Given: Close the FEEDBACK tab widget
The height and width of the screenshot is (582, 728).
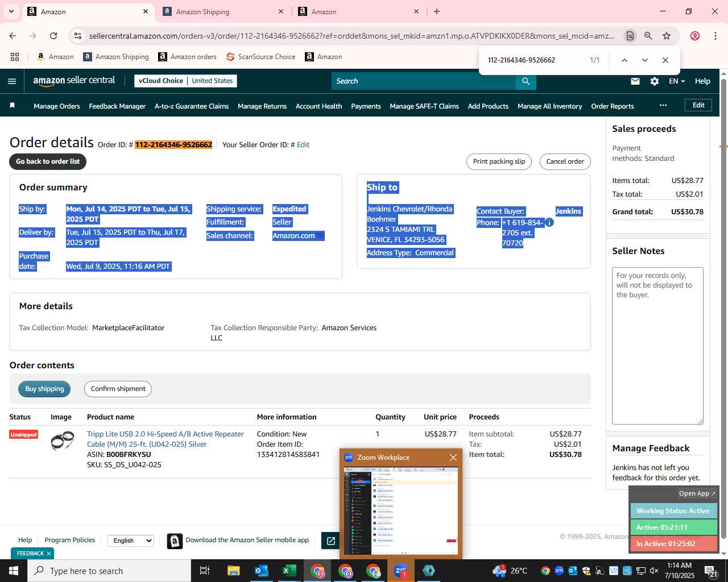Looking at the screenshot, I should coord(49,554).
